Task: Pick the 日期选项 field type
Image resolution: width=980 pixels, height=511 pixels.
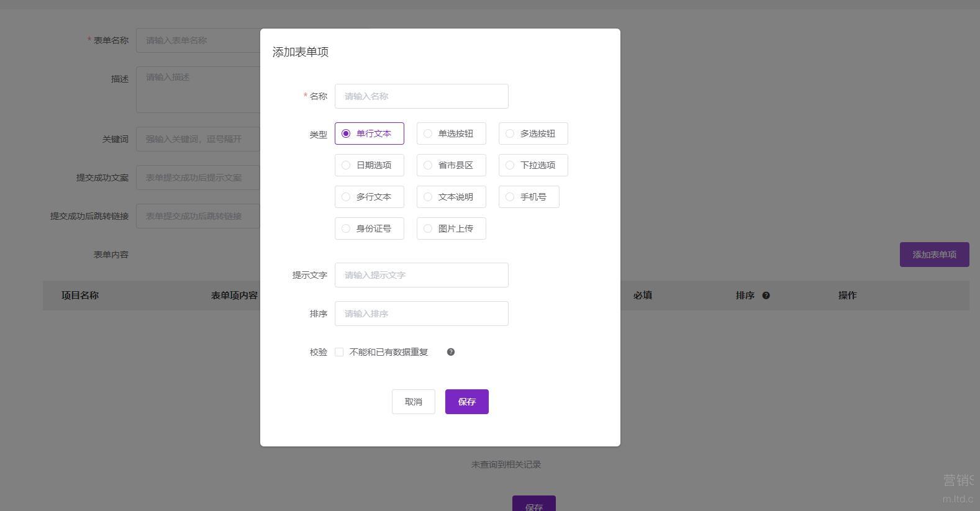Action: (x=370, y=165)
